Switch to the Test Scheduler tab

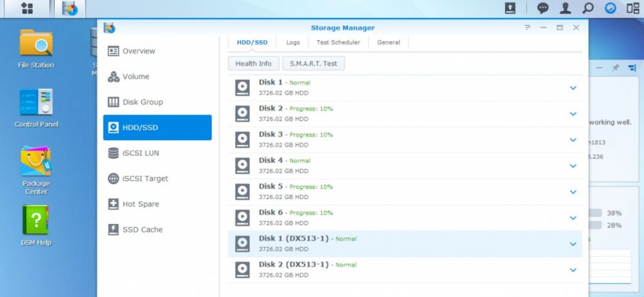[338, 42]
